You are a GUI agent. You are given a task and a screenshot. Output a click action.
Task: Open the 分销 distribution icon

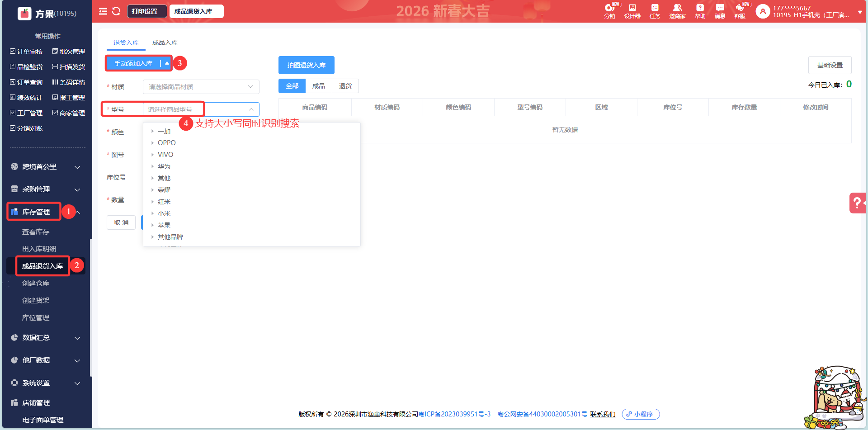[609, 11]
